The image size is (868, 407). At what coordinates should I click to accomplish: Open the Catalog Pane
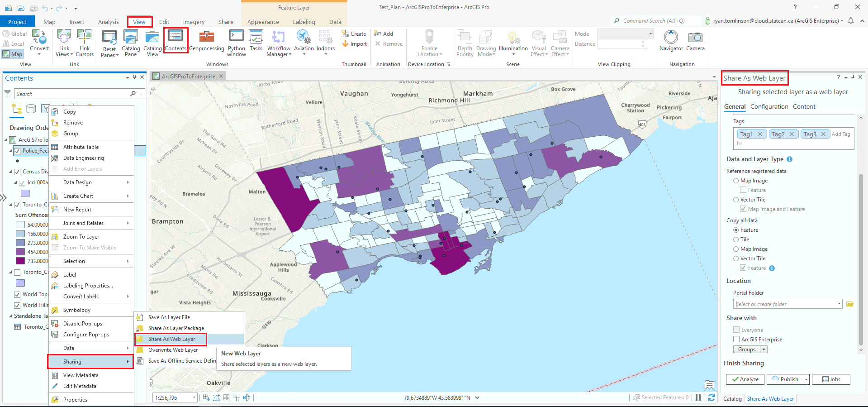pos(131,43)
